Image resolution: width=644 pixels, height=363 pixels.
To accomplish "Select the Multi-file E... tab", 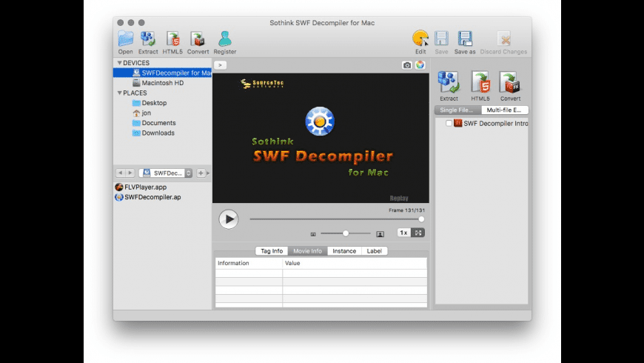I will coord(504,110).
